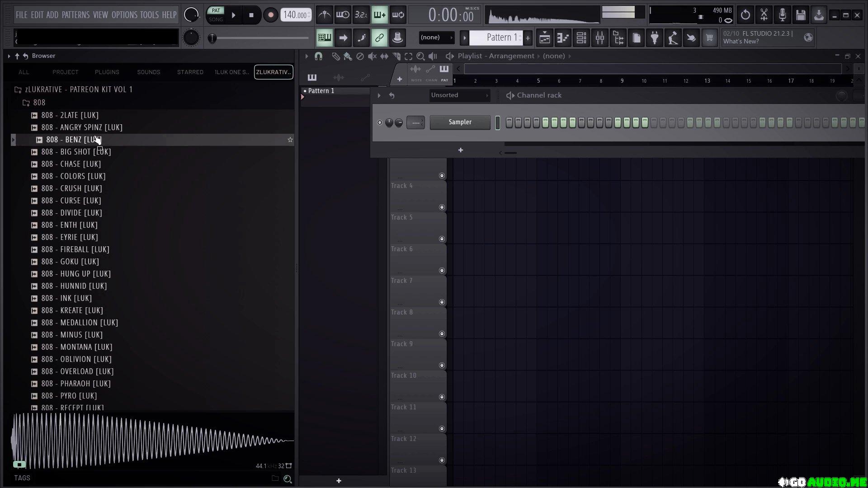Save project with the floppy icon

click(x=801, y=15)
